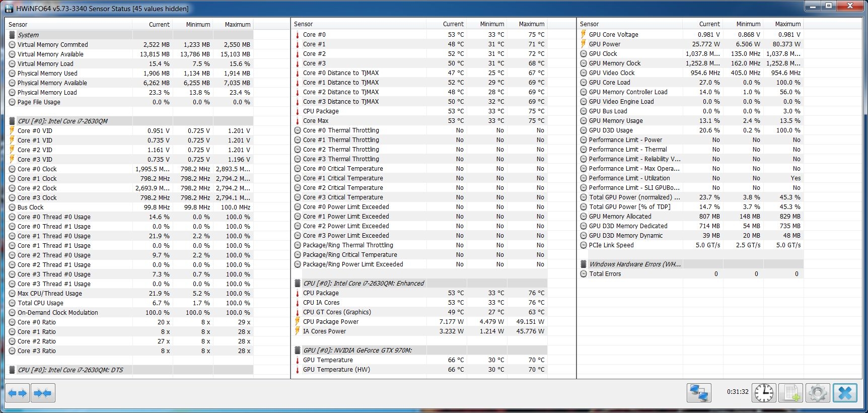Select the CPU GT Cores (Graphics) row
Screen dimensions: 868x413
420,312
